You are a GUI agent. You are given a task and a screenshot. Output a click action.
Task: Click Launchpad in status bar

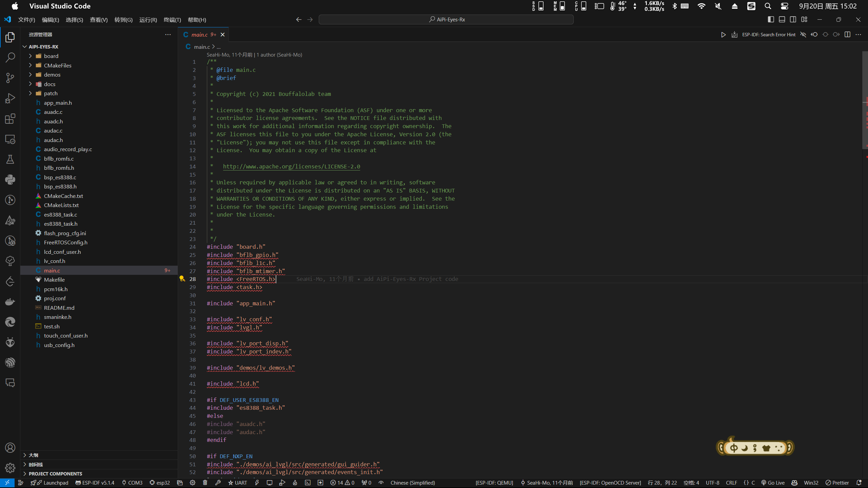[50, 483]
